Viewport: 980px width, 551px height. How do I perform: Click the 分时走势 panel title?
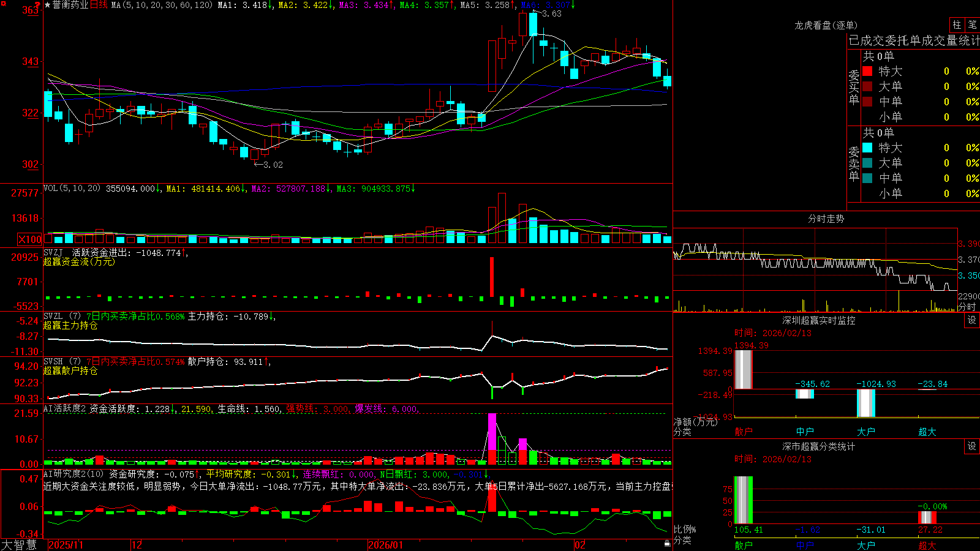(x=826, y=219)
